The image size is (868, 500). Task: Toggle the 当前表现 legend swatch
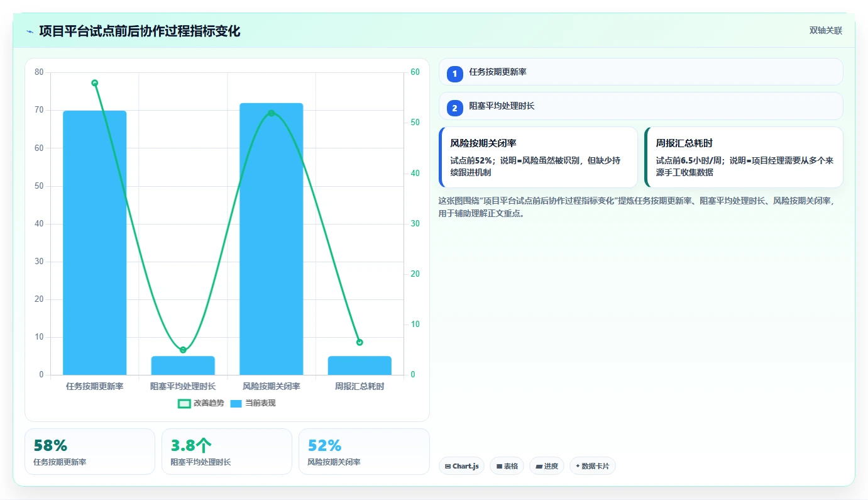pos(236,403)
